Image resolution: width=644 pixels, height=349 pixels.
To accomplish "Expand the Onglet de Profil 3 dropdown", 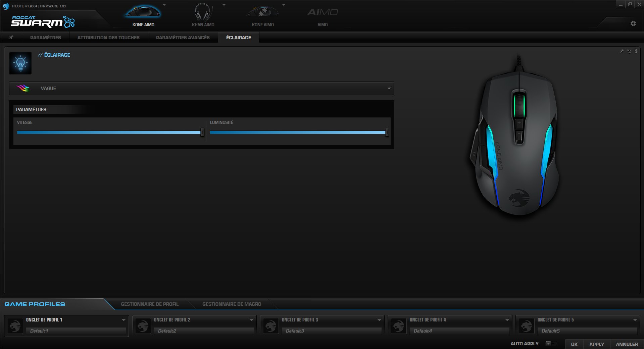I will pyautogui.click(x=379, y=320).
